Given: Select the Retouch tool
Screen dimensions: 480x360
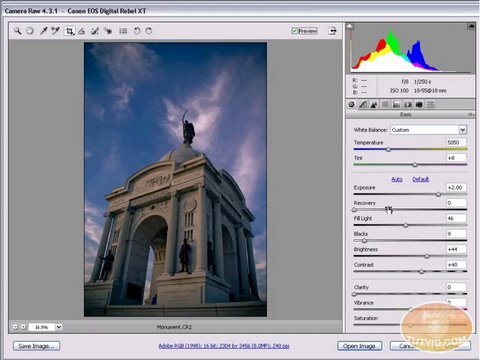Looking at the screenshot, I should pyautogui.click(x=95, y=31).
